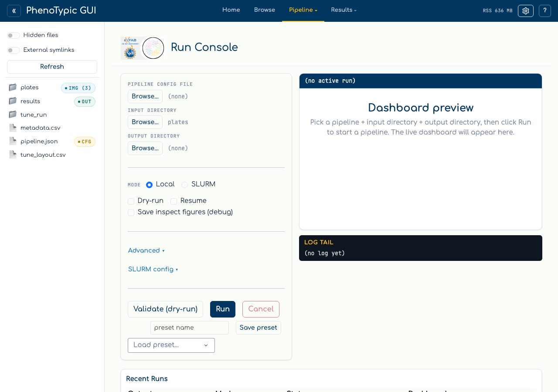Screen dimensions: 558x392
Task: Check Save inspect figures (debug)
Action: (x=131, y=213)
